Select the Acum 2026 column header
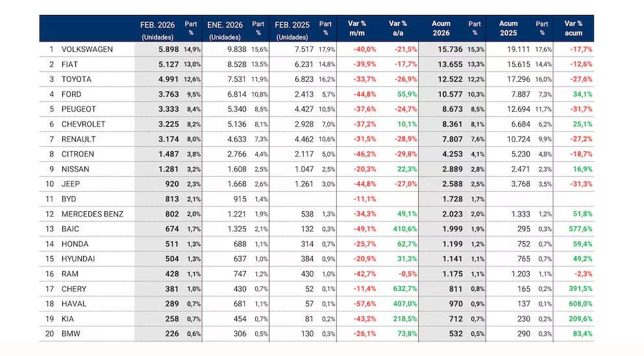Screen dimensions: 644x356 point(441,29)
